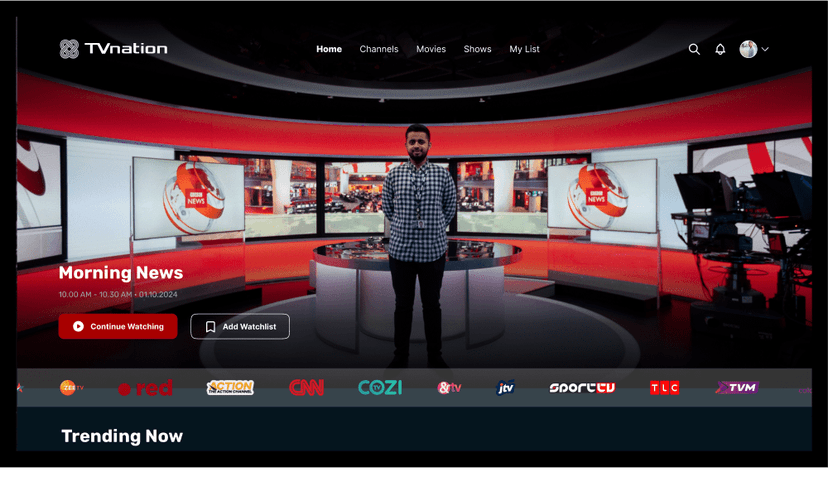Navigate to Movies
Image resolution: width=828 pixels, height=477 pixels.
click(431, 49)
